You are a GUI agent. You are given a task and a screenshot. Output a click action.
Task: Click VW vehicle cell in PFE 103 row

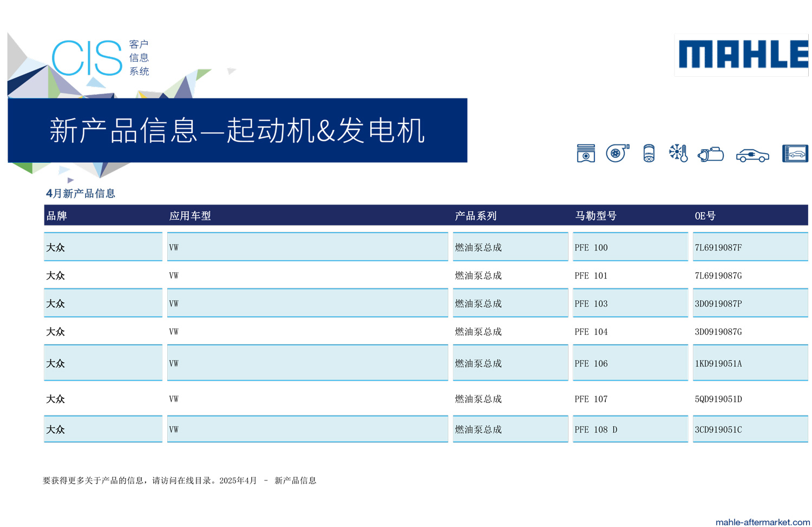tap(307, 303)
